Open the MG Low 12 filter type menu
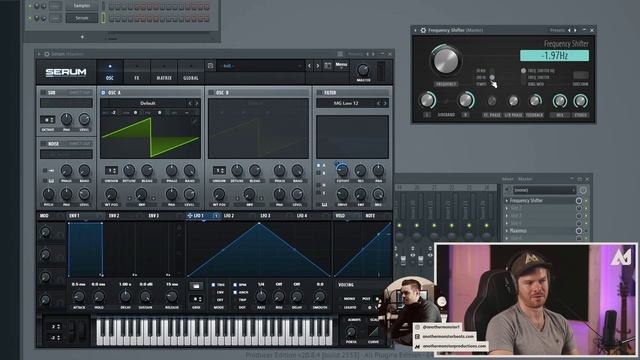 pos(346,103)
